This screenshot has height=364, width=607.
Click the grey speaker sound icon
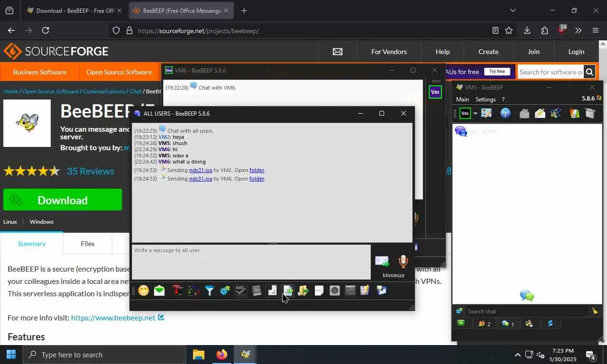(x=335, y=291)
